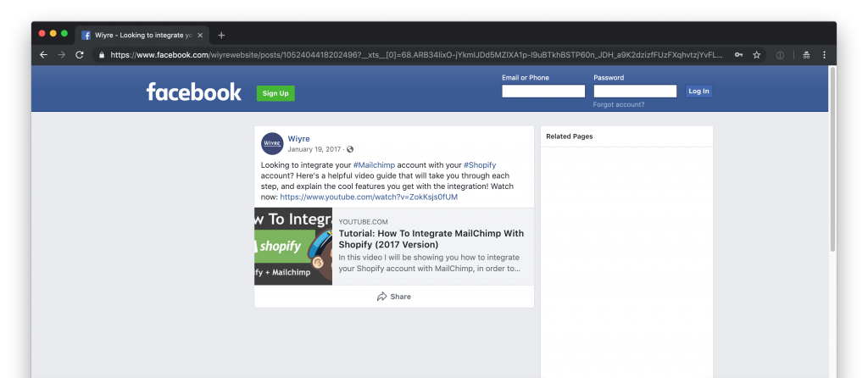
Task: Bookmark this page with the star icon
Action: (x=756, y=55)
